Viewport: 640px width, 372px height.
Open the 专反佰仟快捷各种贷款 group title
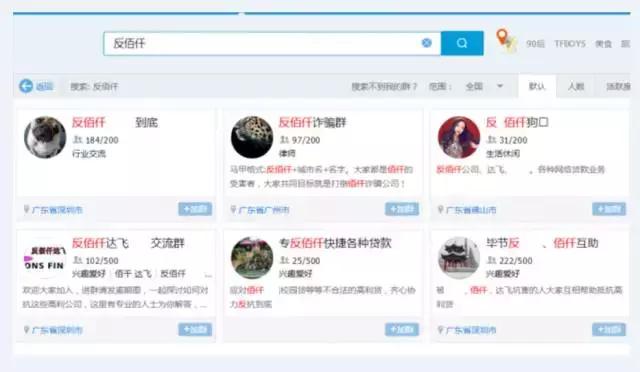point(335,243)
